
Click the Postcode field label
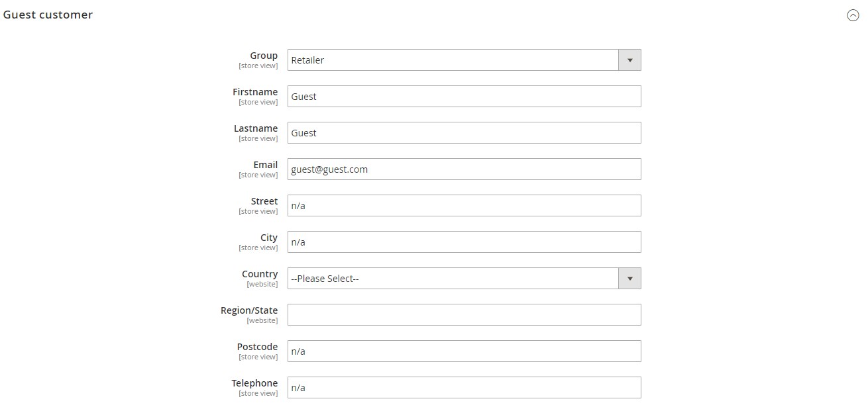click(257, 347)
